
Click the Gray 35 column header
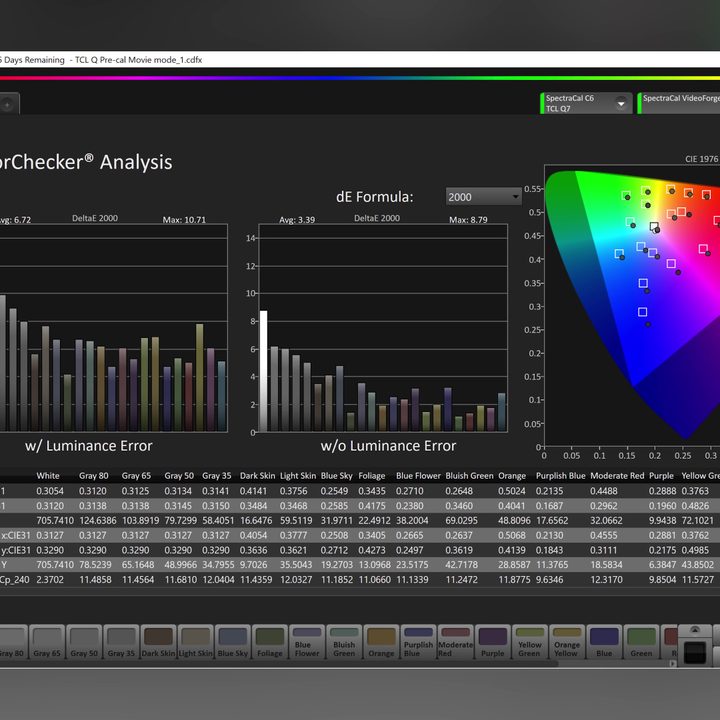point(217,476)
